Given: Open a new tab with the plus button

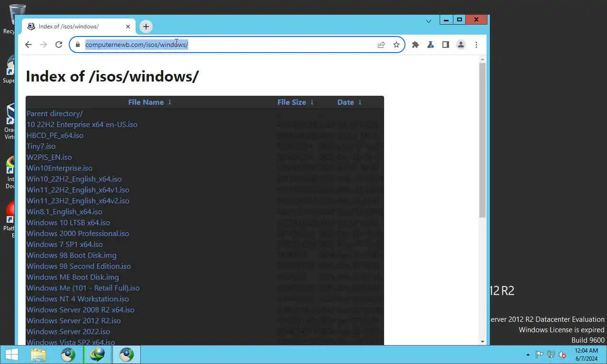Looking at the screenshot, I should click(x=146, y=27).
